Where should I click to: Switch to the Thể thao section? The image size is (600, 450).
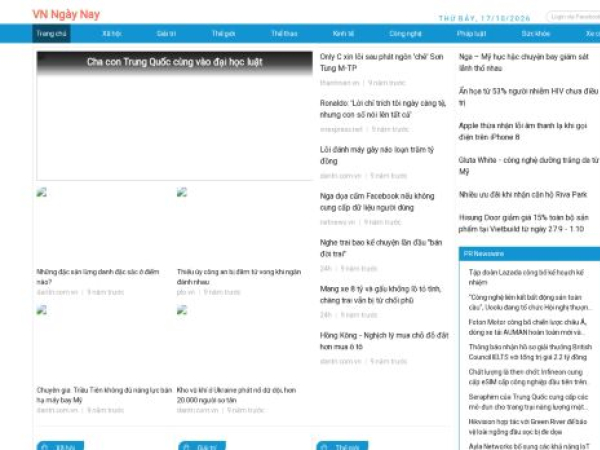tap(284, 34)
